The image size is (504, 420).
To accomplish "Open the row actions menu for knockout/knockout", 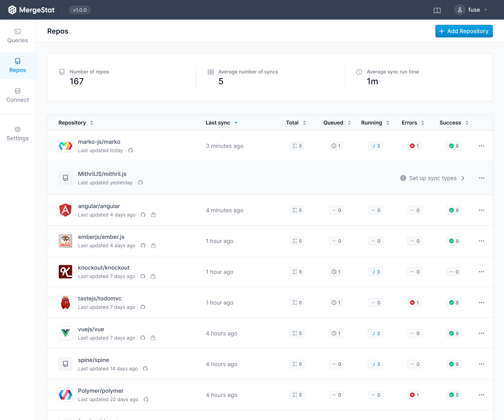I will click(482, 272).
